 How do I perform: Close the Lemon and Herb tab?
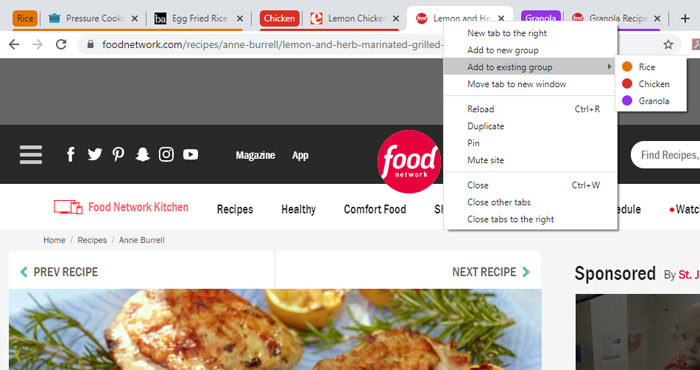pos(501,19)
